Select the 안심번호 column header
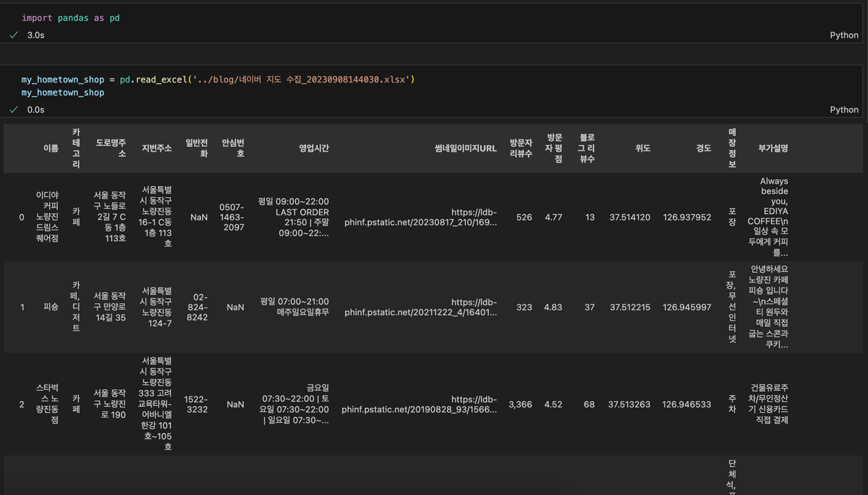 click(233, 148)
